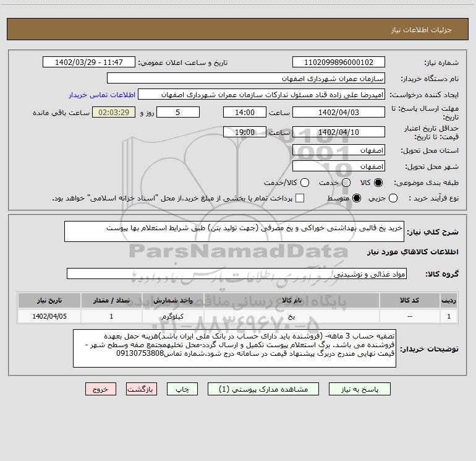
Task: Click the نام کالا column header
Action: click(x=291, y=301)
